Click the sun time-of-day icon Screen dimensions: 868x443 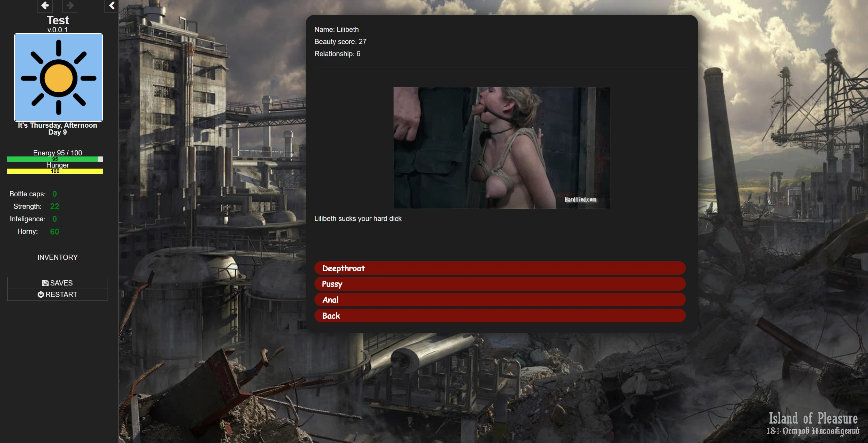click(x=58, y=78)
